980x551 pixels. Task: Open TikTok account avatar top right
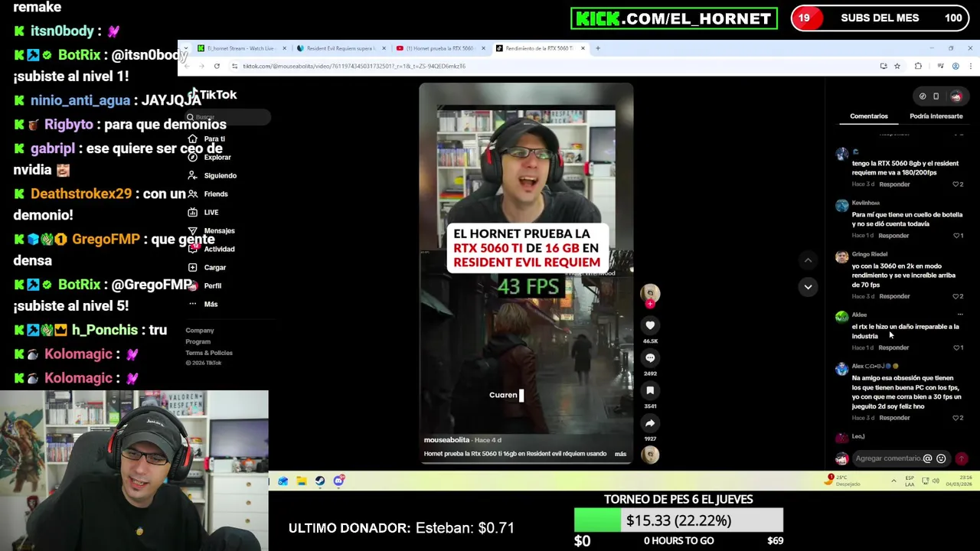[956, 96]
